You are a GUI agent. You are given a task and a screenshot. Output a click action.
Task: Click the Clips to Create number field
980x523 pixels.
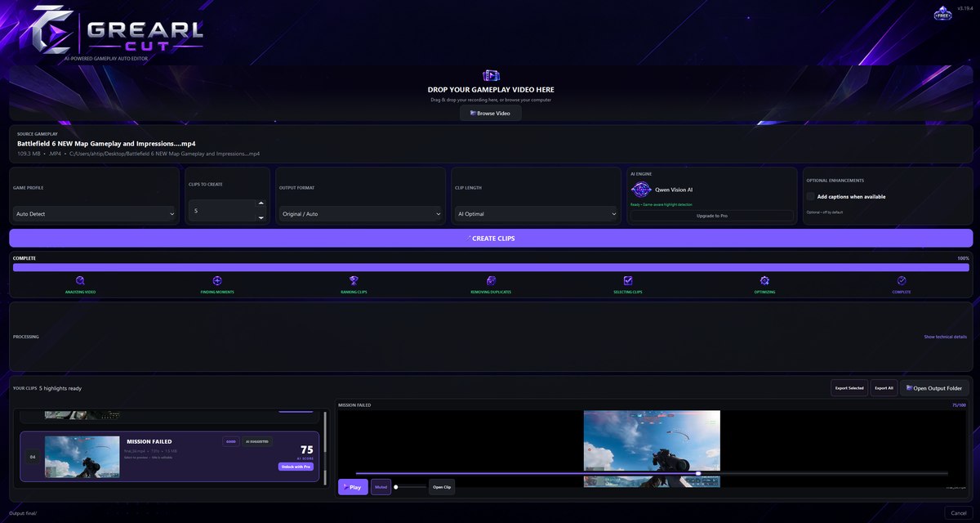pos(227,211)
